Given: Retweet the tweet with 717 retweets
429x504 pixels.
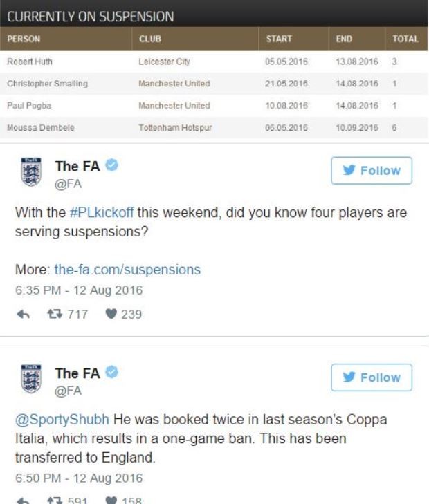Looking at the screenshot, I should pos(55,314).
